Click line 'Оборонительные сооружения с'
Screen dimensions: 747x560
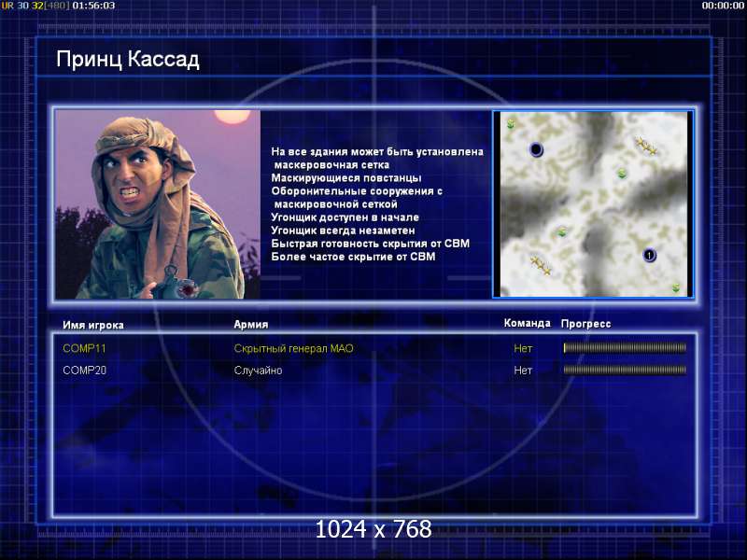pyautogui.click(x=357, y=191)
